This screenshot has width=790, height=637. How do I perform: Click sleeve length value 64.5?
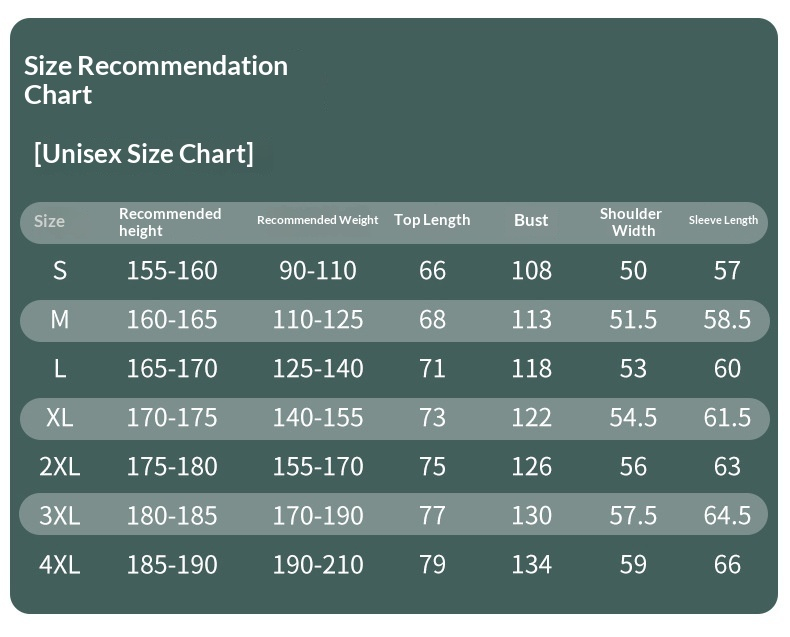727,516
